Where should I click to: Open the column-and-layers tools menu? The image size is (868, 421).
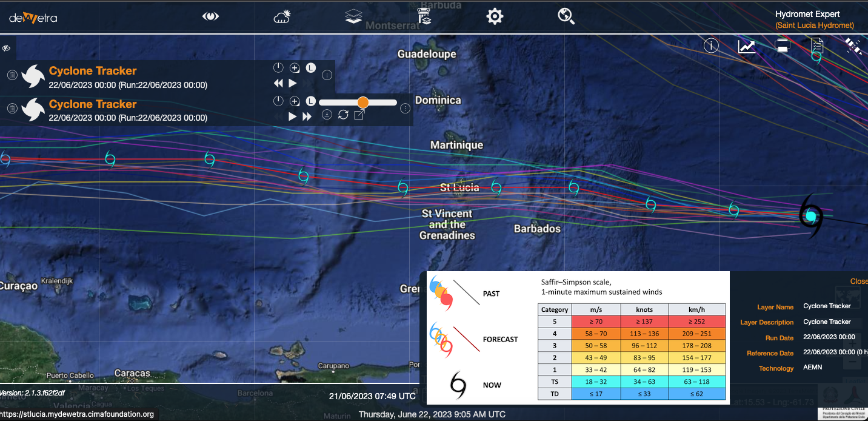(x=424, y=16)
